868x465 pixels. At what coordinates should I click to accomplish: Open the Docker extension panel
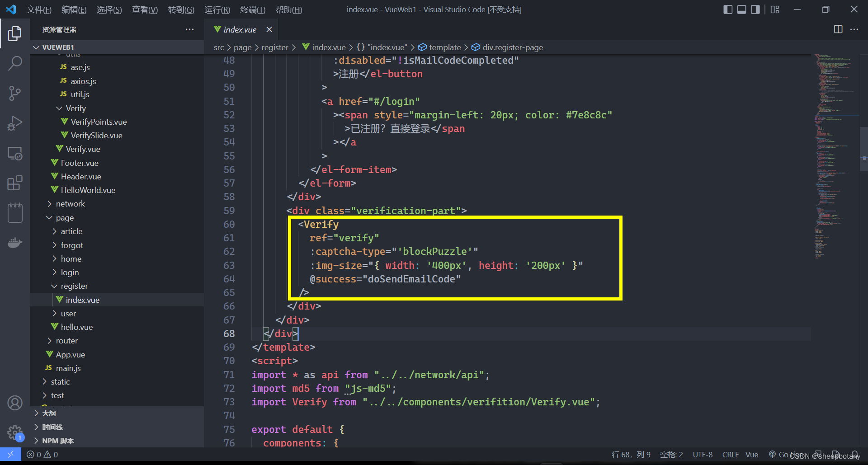coord(15,243)
